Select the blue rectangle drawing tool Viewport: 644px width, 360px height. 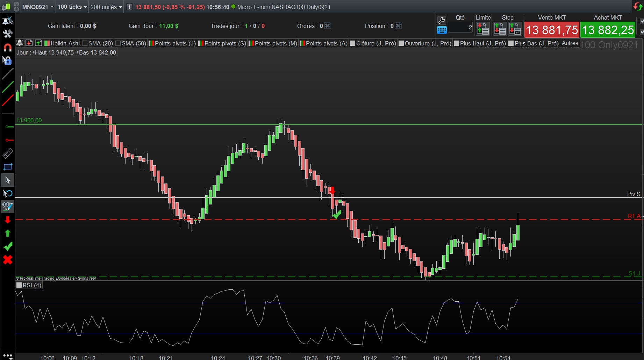[x=7, y=167]
